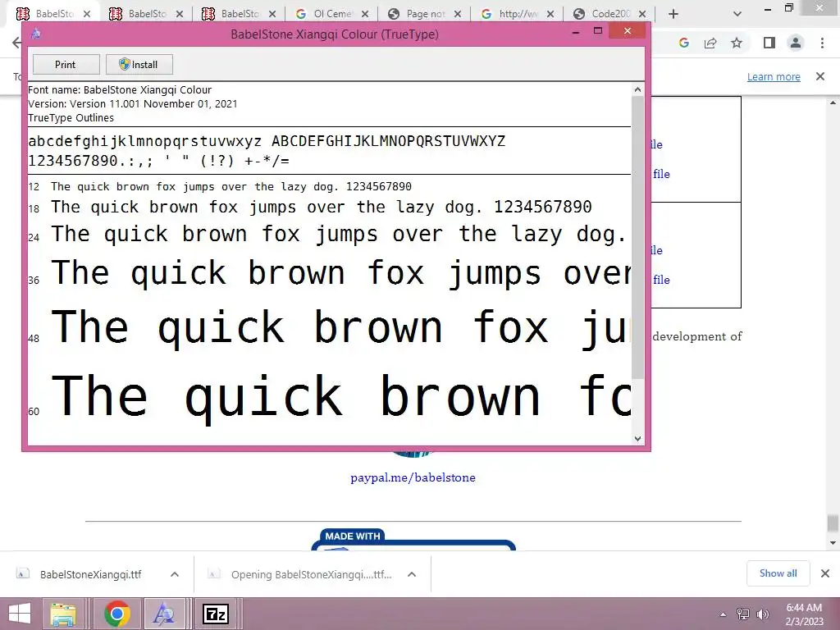Click the font viewer vertical scrollbar thumb
Image resolution: width=840 pixels, height=630 pixels.
637,237
